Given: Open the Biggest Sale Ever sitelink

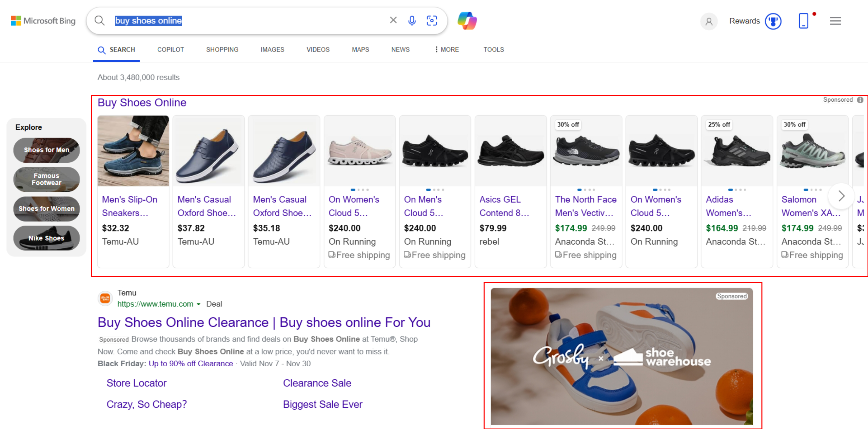Looking at the screenshot, I should 322,404.
